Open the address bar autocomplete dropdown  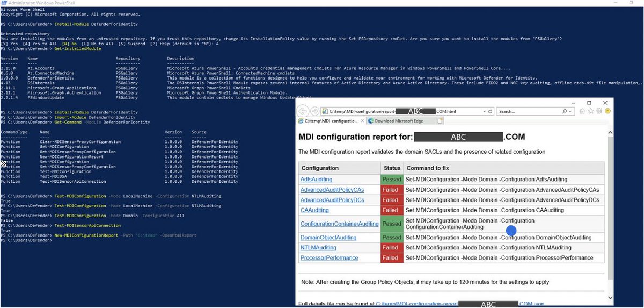pos(484,111)
